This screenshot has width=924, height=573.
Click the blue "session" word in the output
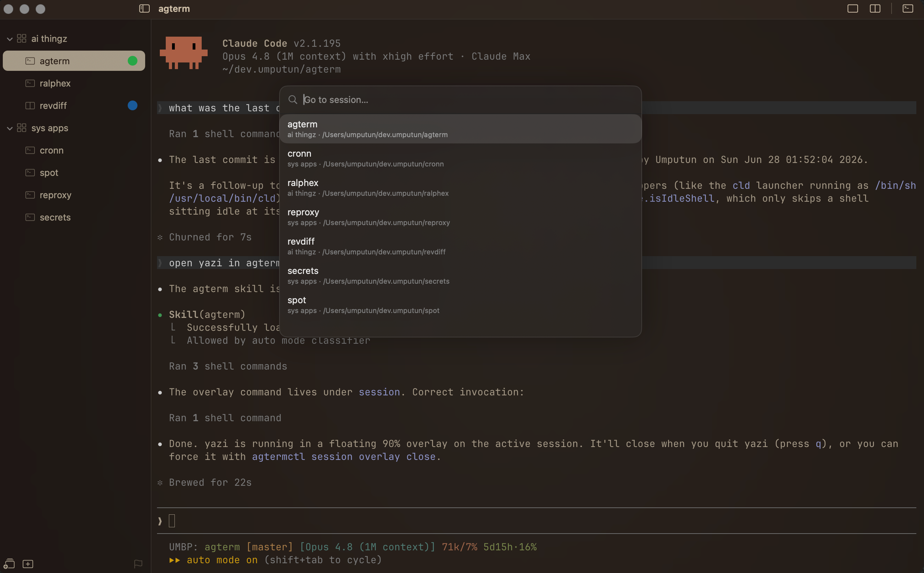click(x=379, y=392)
